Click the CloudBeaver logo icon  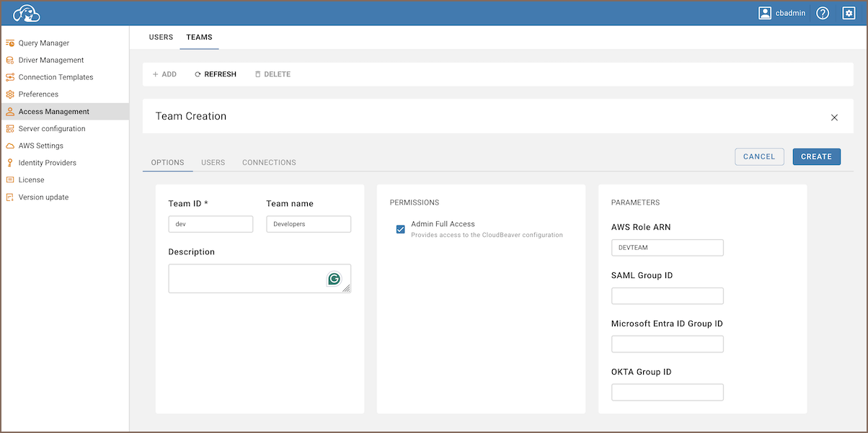tap(26, 13)
